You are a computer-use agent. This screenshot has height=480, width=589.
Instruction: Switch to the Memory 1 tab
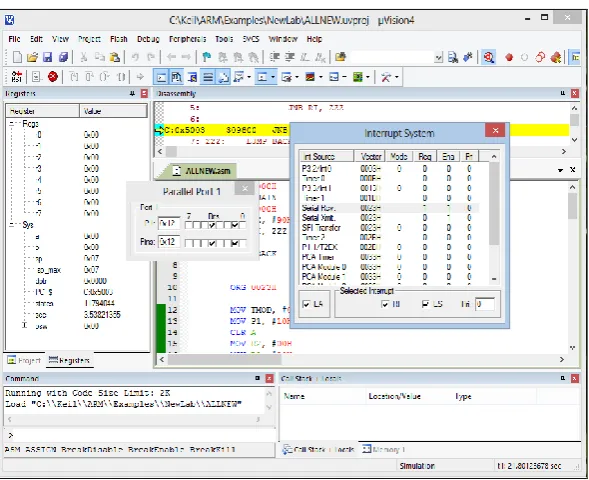[384, 449]
